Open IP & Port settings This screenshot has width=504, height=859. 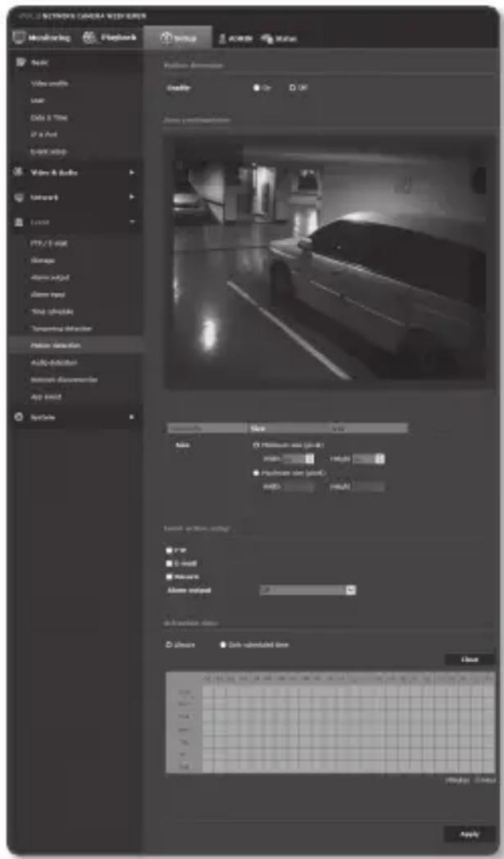coord(43,134)
